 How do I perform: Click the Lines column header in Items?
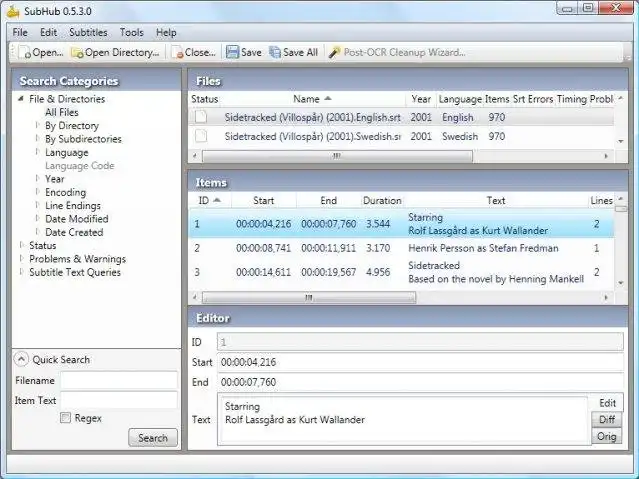602,201
